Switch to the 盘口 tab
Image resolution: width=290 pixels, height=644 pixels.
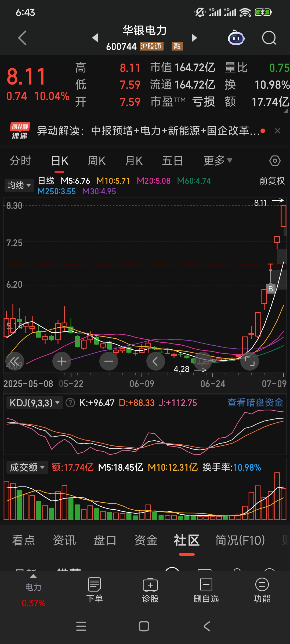105,540
